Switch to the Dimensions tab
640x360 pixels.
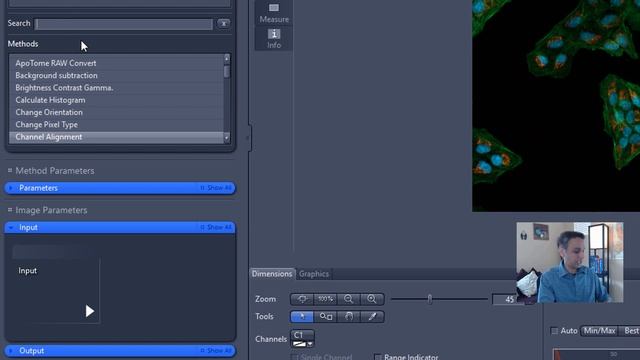[x=272, y=274]
